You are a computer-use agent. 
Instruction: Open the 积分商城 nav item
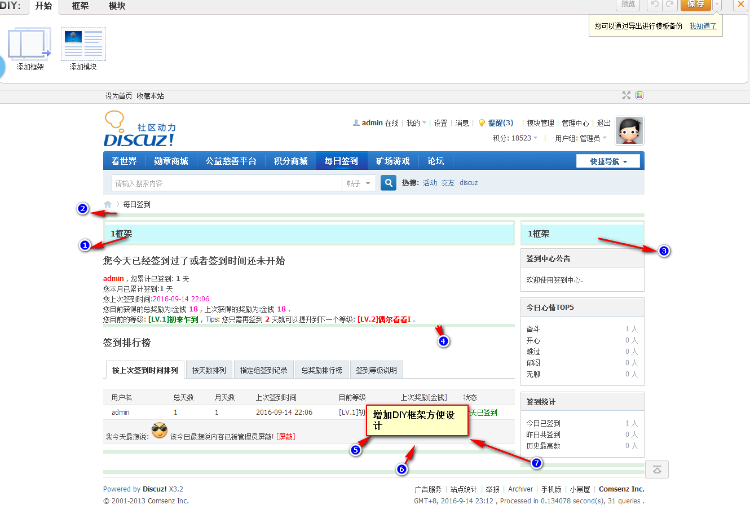click(290, 161)
